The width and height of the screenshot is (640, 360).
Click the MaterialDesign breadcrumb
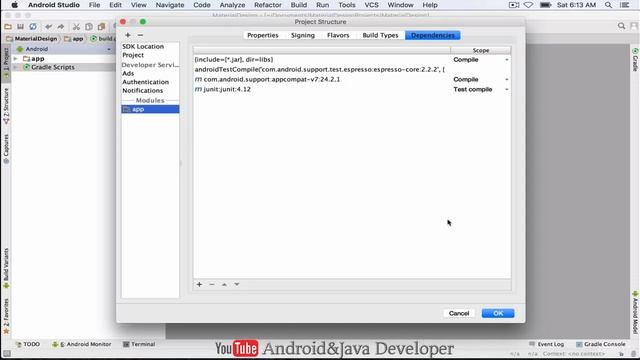coord(32,38)
